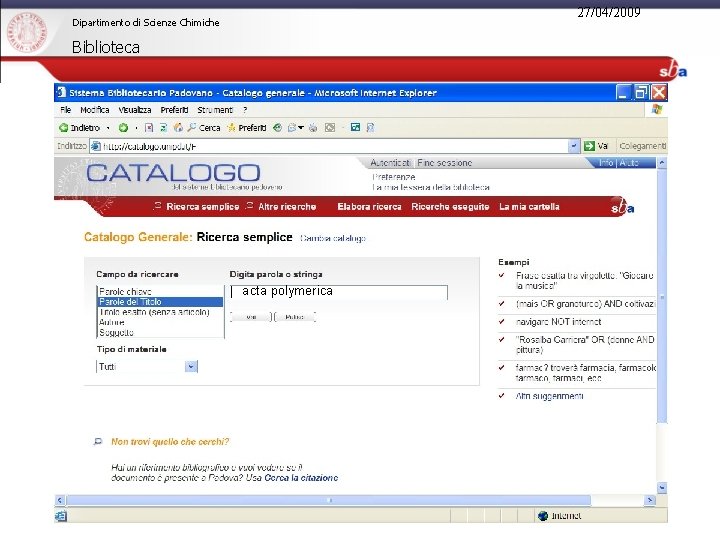This screenshot has width=720, height=540.
Task: Click the address bar URL field
Action: [329, 146]
